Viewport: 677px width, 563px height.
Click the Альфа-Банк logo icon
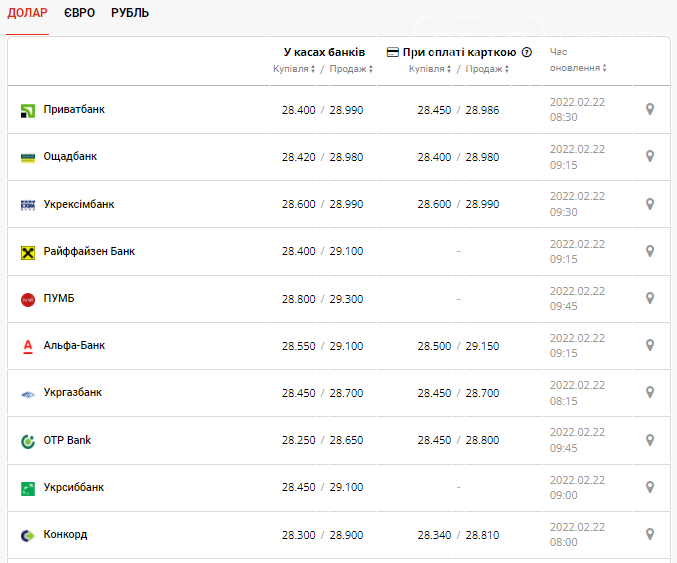28,346
